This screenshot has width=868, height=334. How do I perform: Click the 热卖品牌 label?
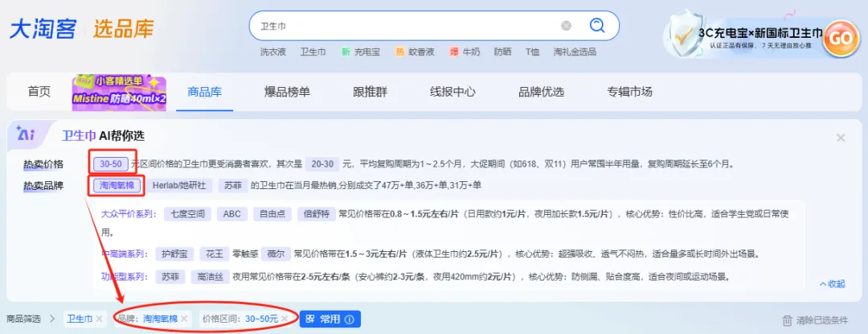click(x=43, y=186)
